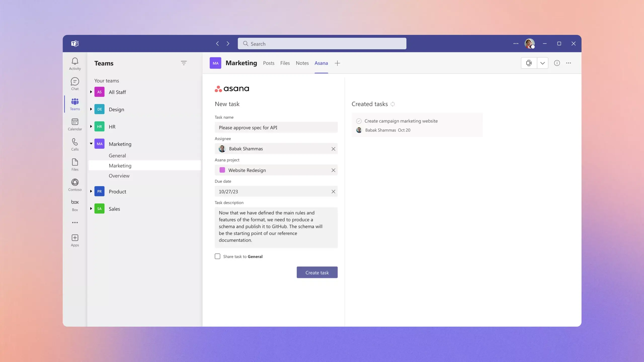
Task: Switch to the Notes tab
Action: tap(302, 63)
